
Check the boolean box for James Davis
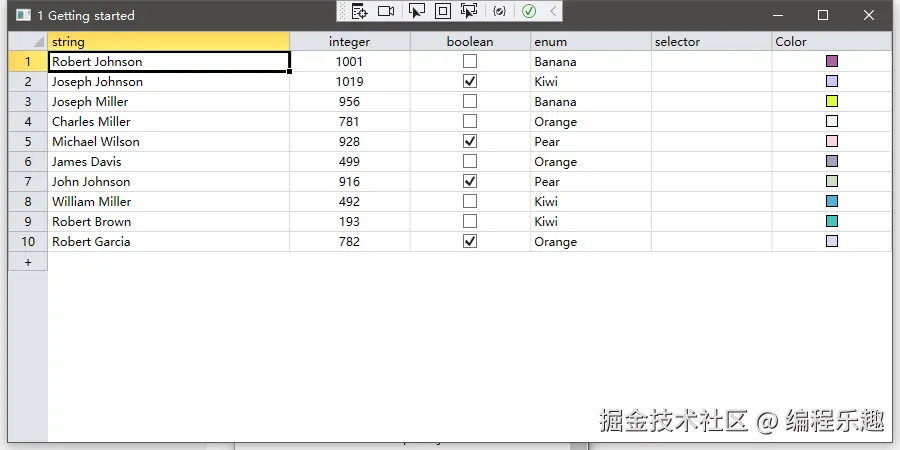(x=470, y=161)
